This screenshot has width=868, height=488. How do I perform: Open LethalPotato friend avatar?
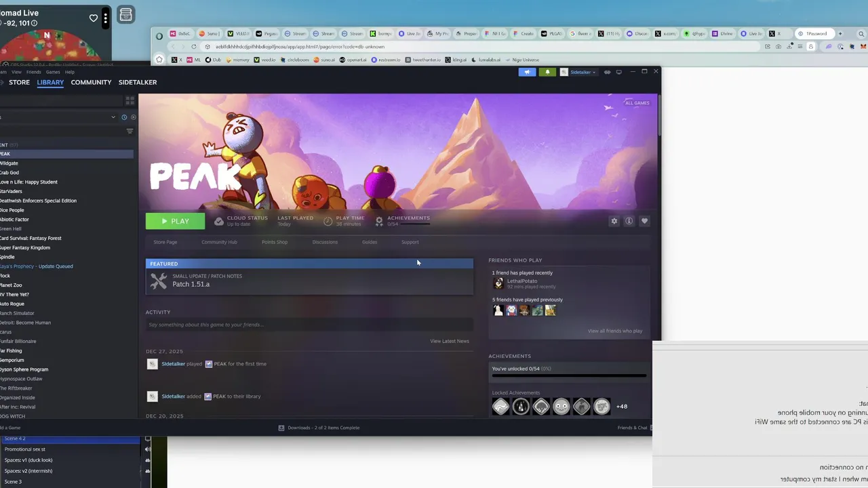(498, 283)
